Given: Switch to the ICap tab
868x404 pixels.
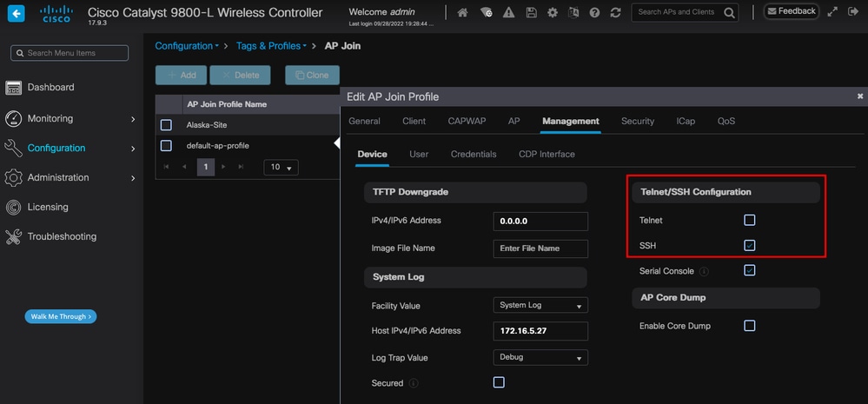Looking at the screenshot, I should click(686, 122).
